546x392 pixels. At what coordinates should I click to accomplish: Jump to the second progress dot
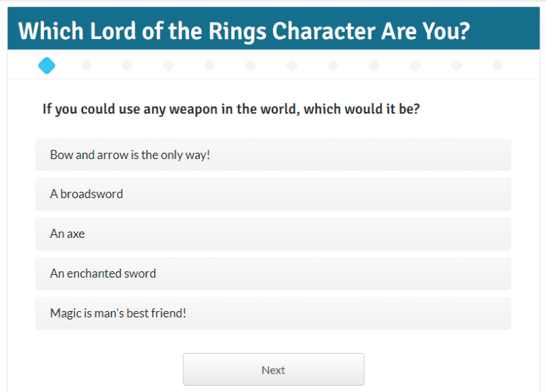(87, 66)
